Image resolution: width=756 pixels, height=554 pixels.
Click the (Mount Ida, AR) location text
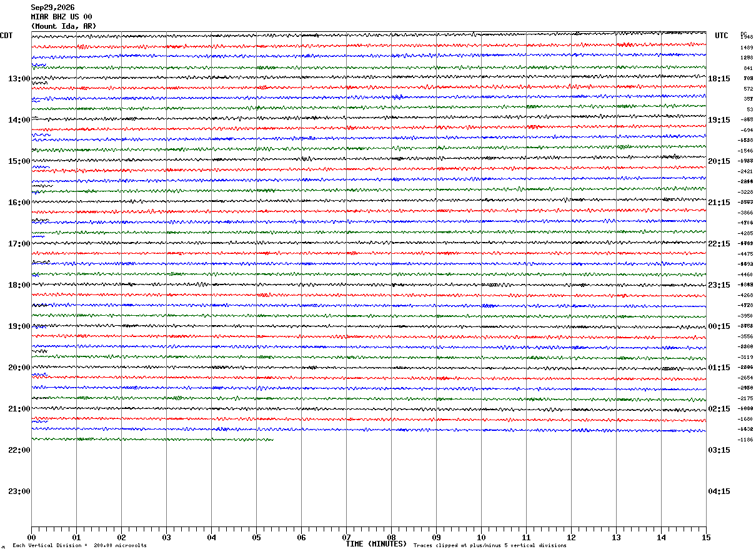(x=64, y=26)
